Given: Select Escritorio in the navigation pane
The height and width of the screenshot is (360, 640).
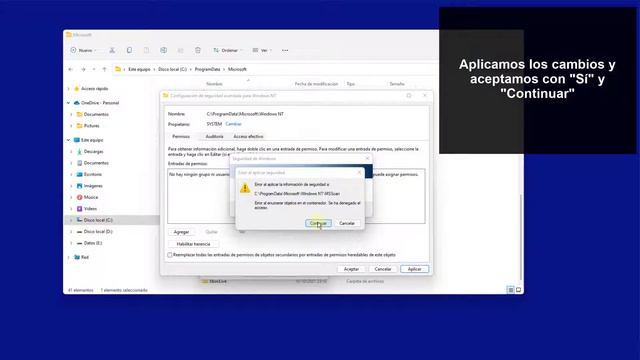Looking at the screenshot, I should point(93,174).
